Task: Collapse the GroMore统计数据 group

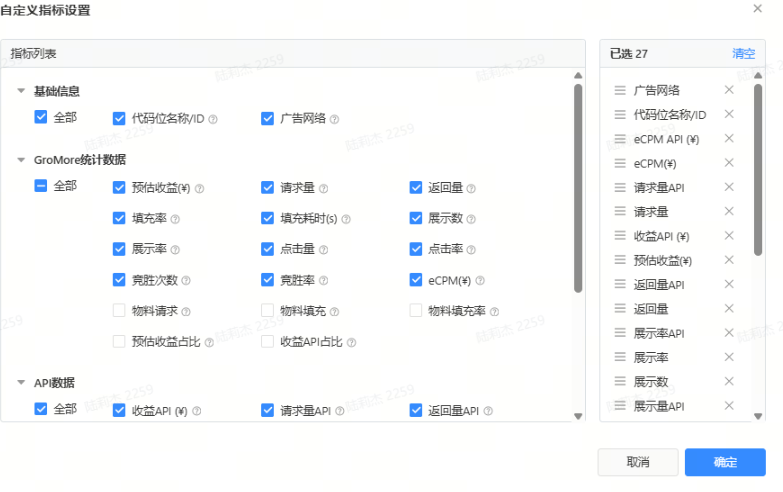Action: pyautogui.click(x=21, y=160)
